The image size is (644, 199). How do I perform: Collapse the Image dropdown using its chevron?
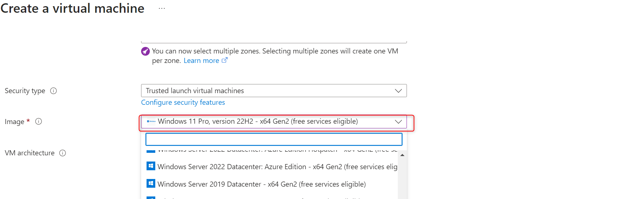click(x=398, y=122)
